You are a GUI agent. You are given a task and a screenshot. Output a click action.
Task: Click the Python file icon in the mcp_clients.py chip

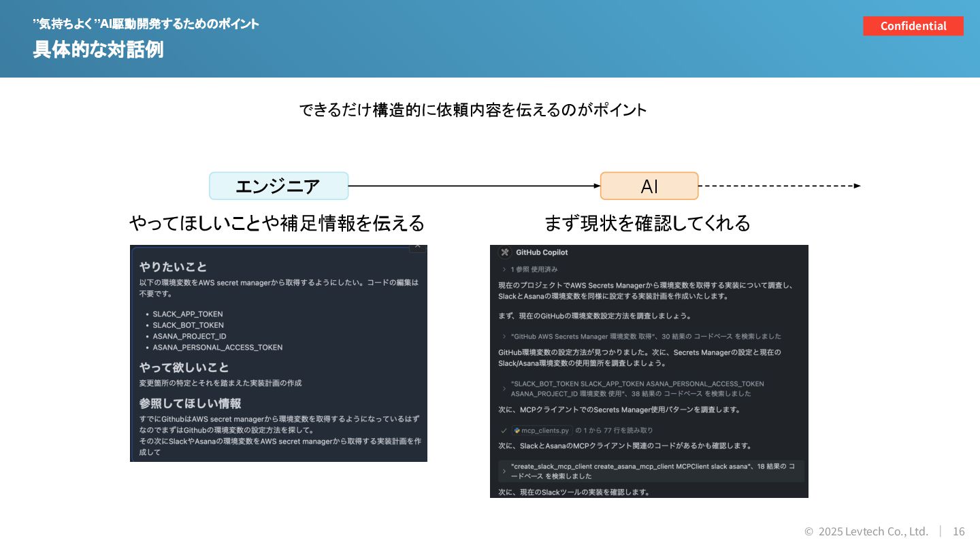(517, 431)
